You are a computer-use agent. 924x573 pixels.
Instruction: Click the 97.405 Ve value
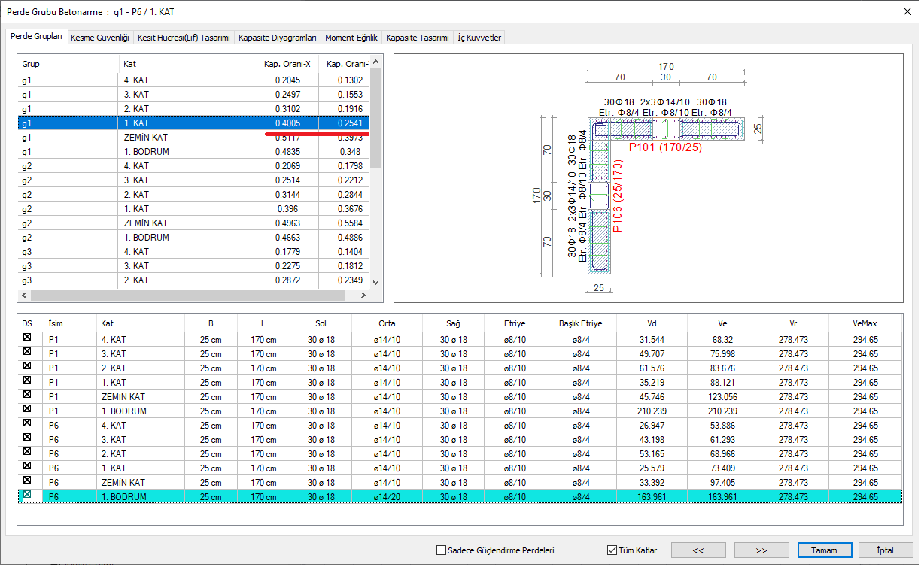pos(723,482)
